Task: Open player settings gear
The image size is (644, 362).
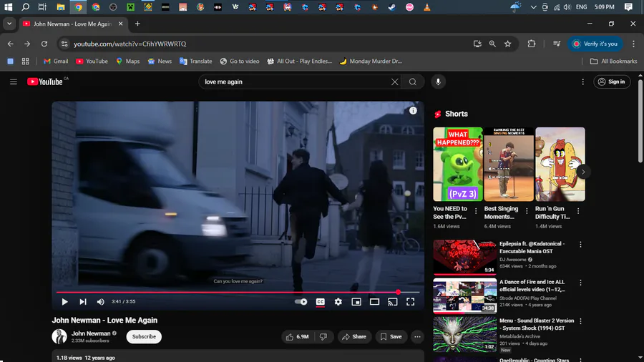Action: coord(338,302)
